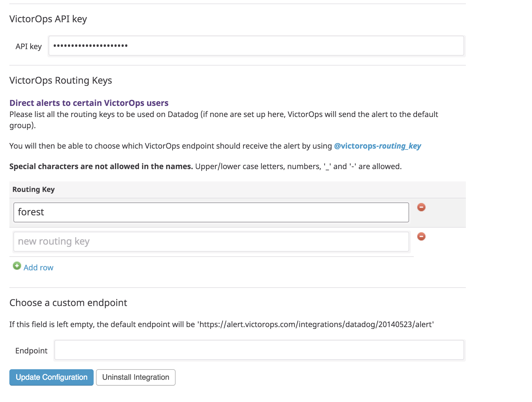This screenshot has height=402, width=532.
Task: Edit the 'forest' routing key field
Action: tap(211, 212)
